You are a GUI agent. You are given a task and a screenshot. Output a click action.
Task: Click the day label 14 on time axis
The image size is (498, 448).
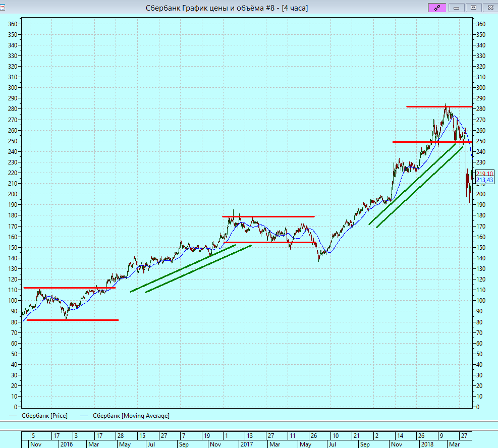tap(400, 435)
